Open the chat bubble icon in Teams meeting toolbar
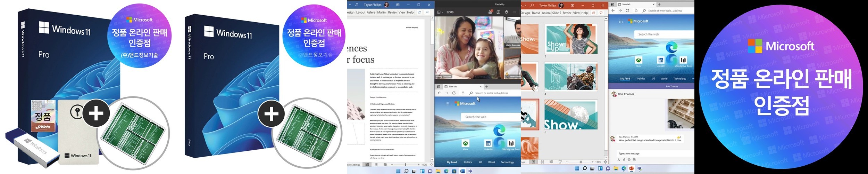The width and height of the screenshot is (868, 174). coord(498,12)
